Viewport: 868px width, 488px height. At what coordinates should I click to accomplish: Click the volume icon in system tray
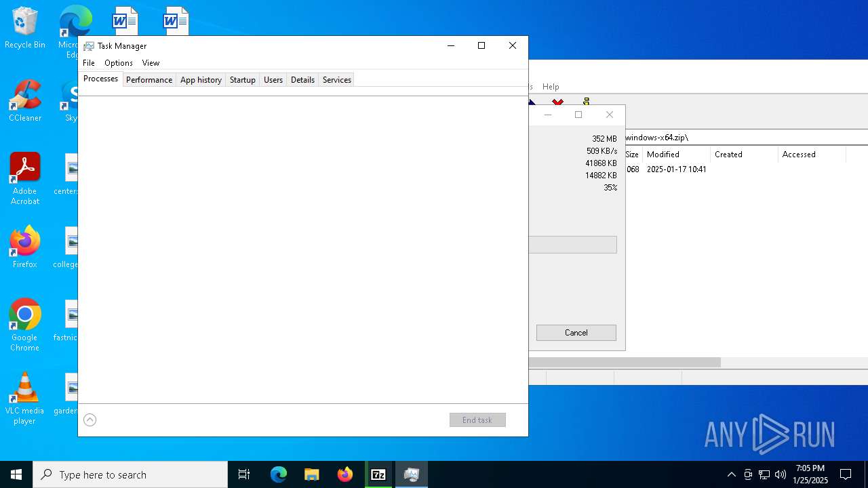[781, 474]
